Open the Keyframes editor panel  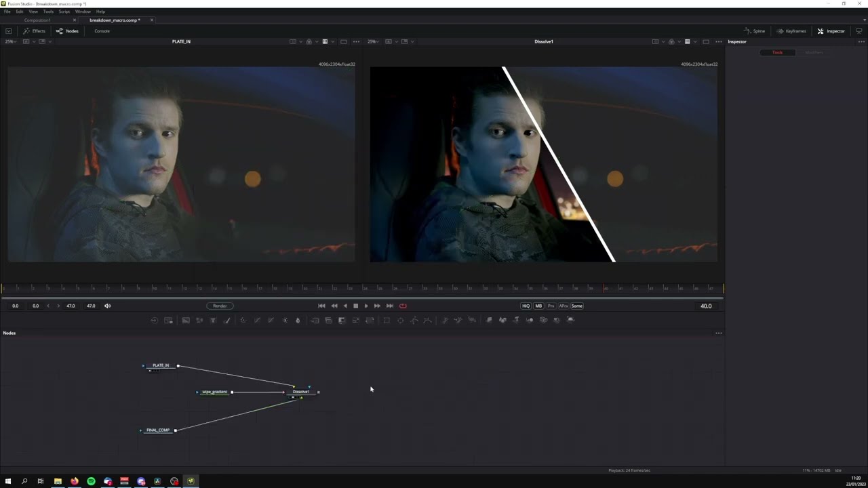[791, 31]
